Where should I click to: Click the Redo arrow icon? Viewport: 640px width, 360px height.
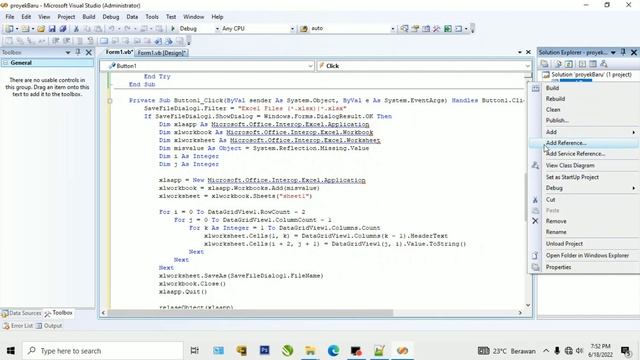127,29
